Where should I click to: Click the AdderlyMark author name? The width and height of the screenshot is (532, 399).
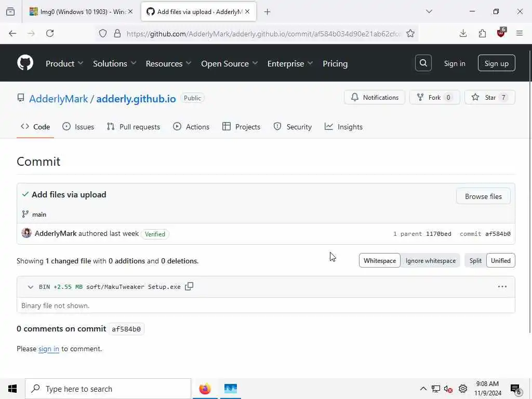coord(56,233)
